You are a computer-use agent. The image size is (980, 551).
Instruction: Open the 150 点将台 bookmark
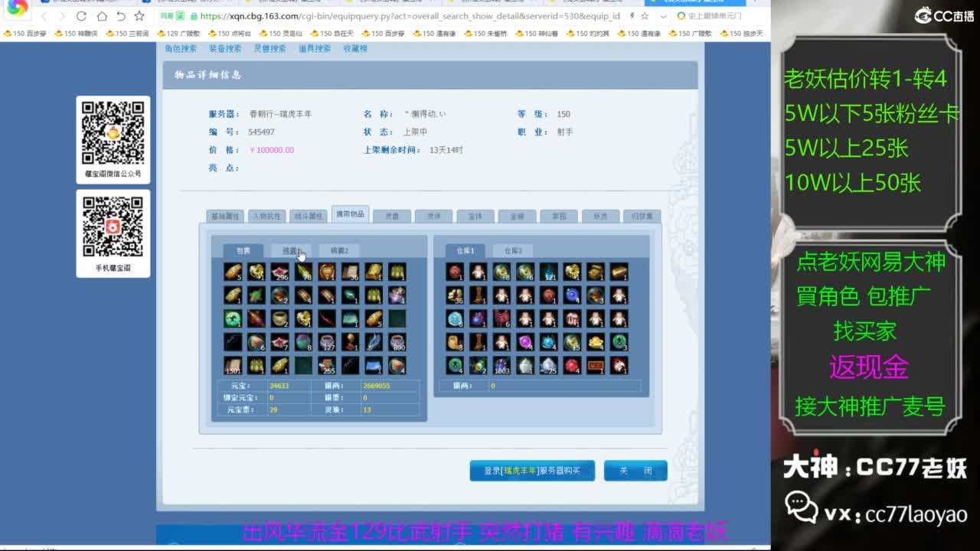click(x=230, y=34)
